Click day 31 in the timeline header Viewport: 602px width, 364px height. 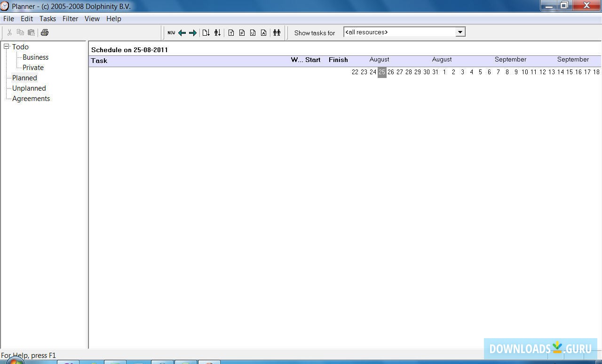[436, 72]
